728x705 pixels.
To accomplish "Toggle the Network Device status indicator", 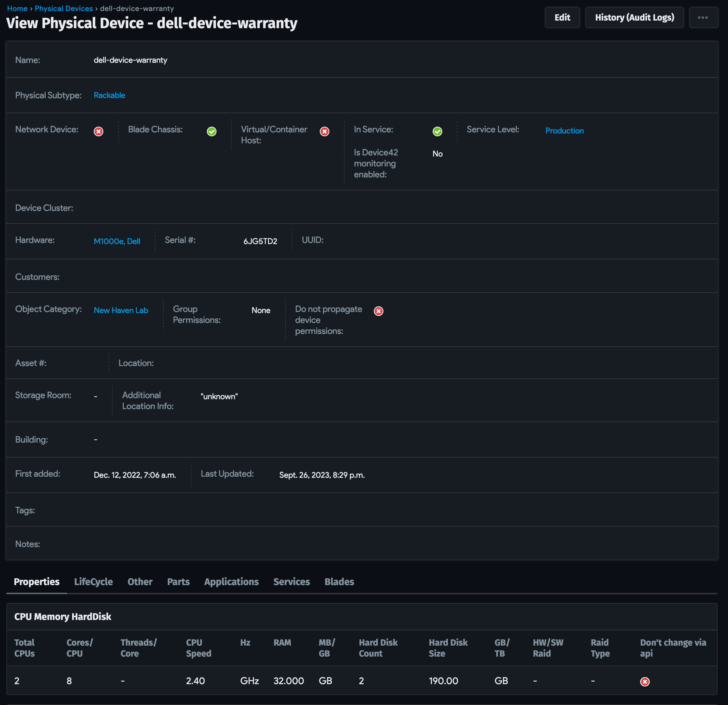I will coord(98,131).
